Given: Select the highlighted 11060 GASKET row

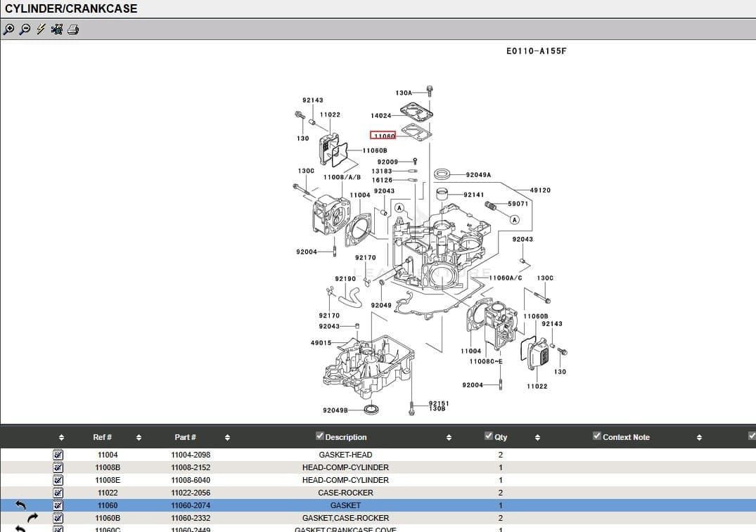Looking at the screenshot, I should pyautogui.click(x=345, y=505).
